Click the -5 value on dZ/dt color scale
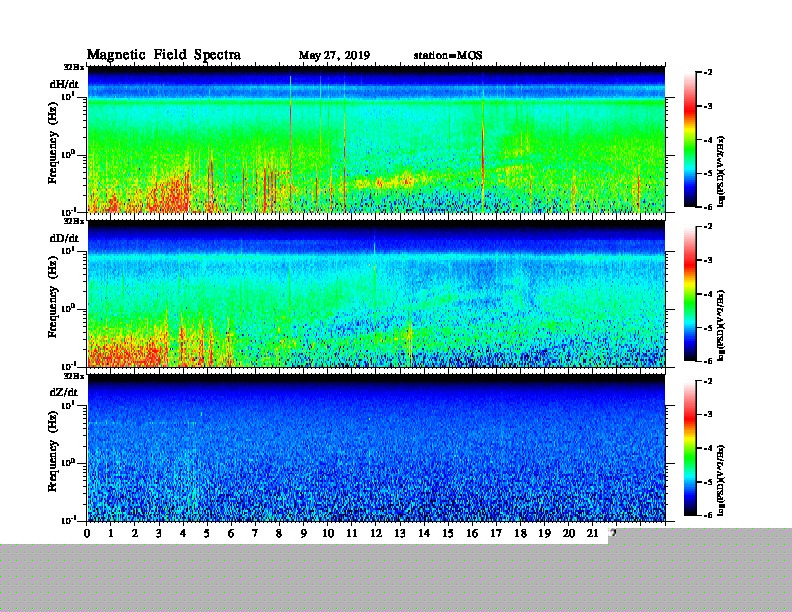The width and height of the screenshot is (792, 612). [x=708, y=482]
